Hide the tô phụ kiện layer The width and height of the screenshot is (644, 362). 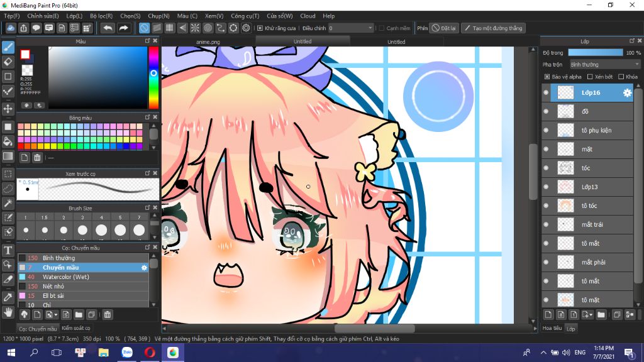click(546, 130)
